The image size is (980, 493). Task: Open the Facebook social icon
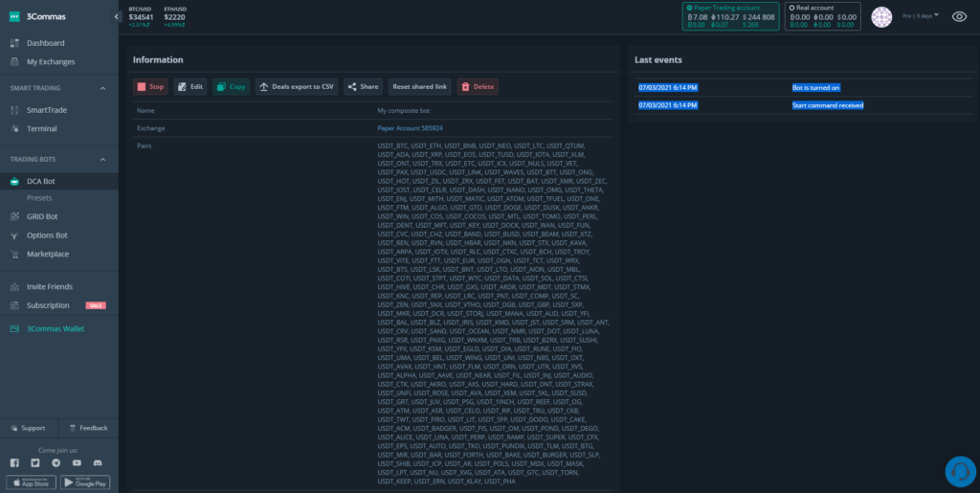(x=14, y=463)
